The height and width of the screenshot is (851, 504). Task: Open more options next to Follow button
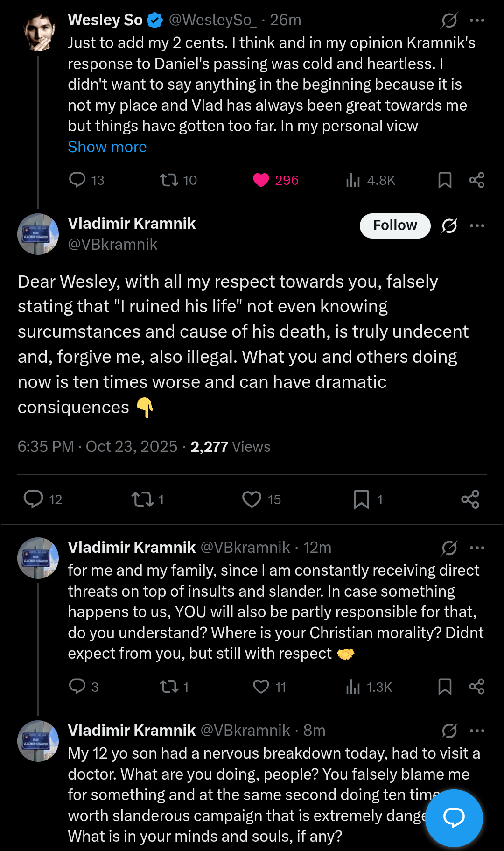click(477, 226)
